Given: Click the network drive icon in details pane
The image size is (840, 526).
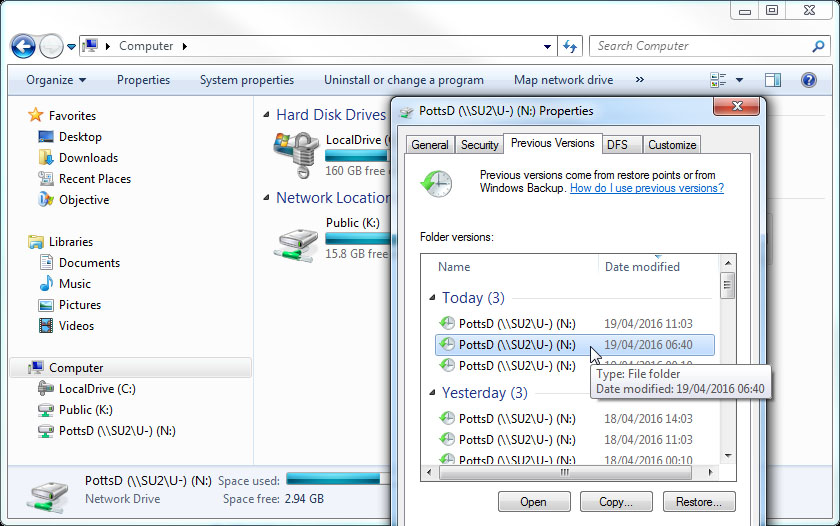Looking at the screenshot, I should [x=49, y=496].
